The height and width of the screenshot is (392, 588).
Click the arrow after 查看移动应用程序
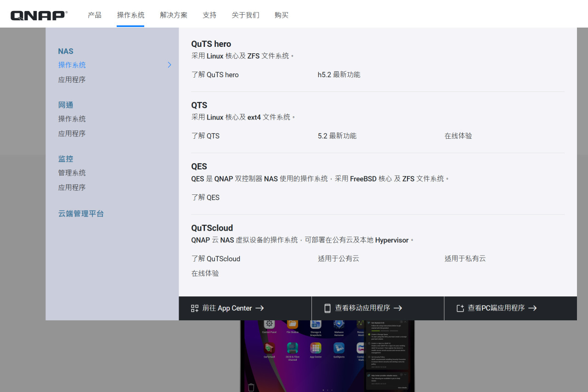(x=398, y=308)
